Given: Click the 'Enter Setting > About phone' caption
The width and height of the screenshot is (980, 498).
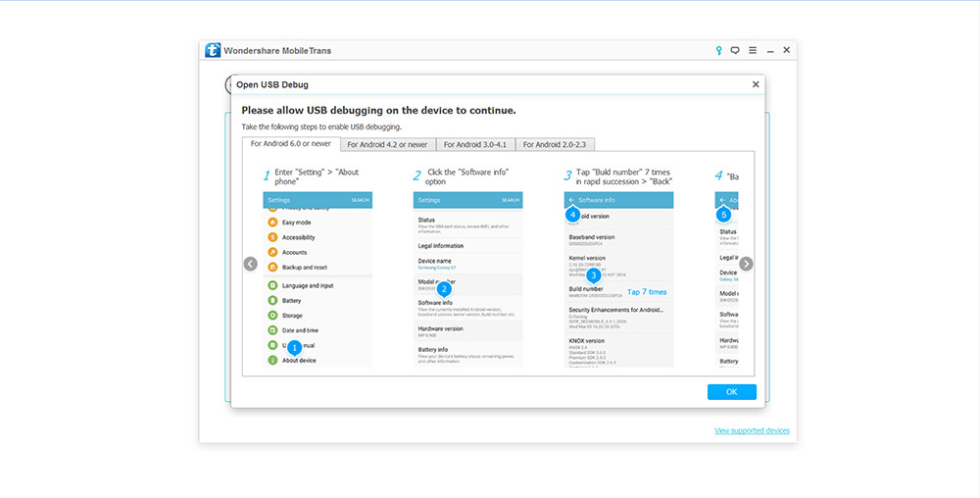Looking at the screenshot, I should [x=317, y=176].
